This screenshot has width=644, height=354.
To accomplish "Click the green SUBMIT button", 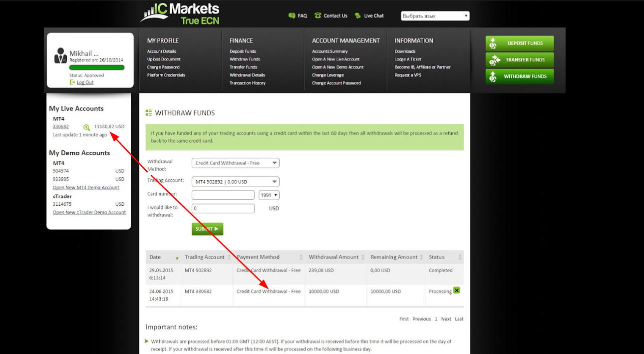I will tap(207, 229).
